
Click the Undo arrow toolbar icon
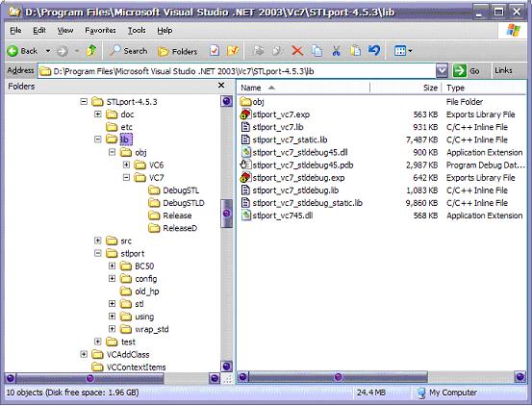tap(374, 51)
